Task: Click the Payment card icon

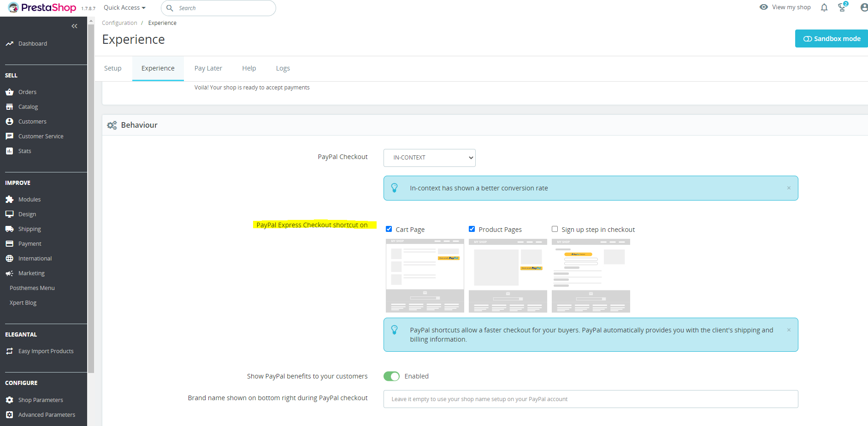Action: click(9, 244)
